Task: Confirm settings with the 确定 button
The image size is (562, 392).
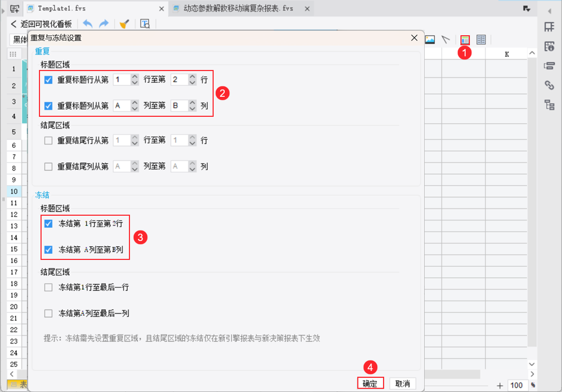Action: pyautogui.click(x=370, y=383)
